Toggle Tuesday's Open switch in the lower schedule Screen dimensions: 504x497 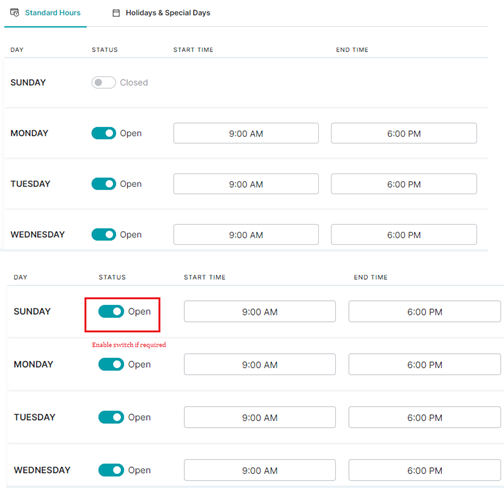[111, 417]
